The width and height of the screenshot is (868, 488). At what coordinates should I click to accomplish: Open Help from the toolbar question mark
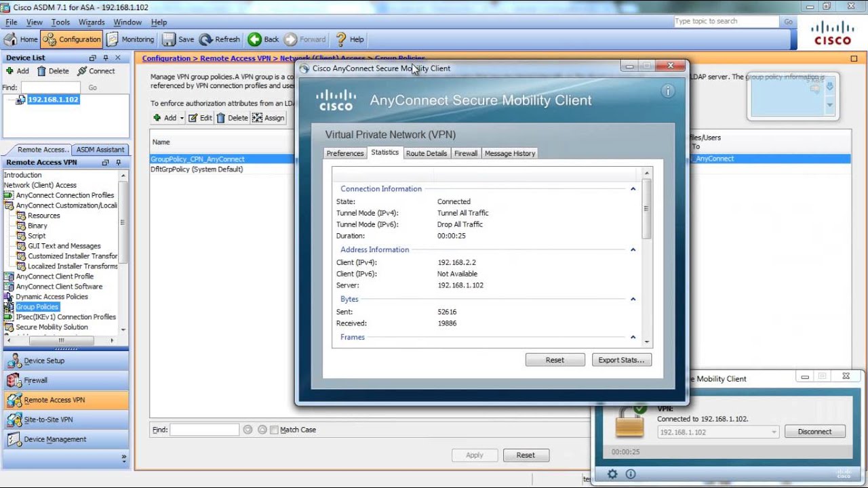pos(350,39)
